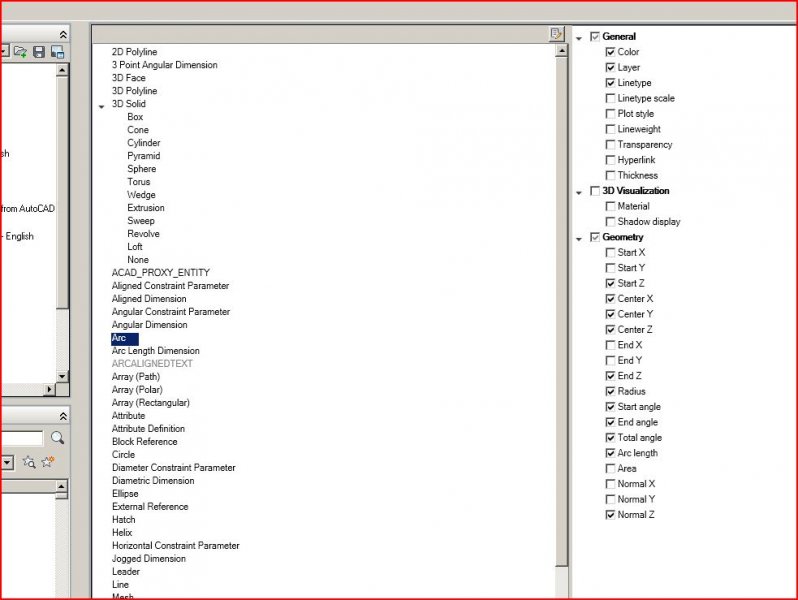Click the create new command star icon
The height and width of the screenshot is (600, 798).
coord(47,462)
